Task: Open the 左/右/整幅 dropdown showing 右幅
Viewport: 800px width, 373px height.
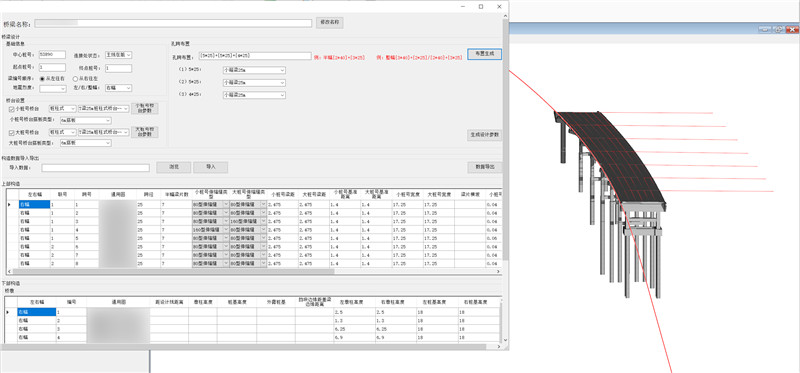Action: (x=118, y=88)
